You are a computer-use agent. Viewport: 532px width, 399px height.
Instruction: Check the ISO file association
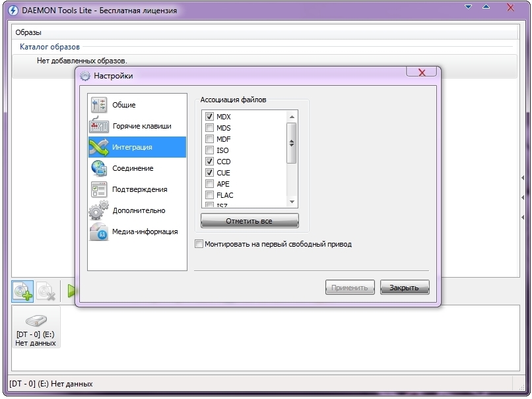[x=209, y=150]
